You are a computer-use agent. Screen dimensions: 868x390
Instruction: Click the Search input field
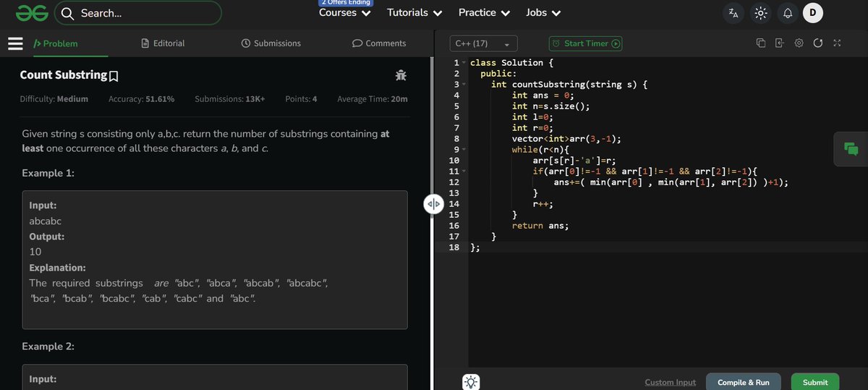[138, 13]
